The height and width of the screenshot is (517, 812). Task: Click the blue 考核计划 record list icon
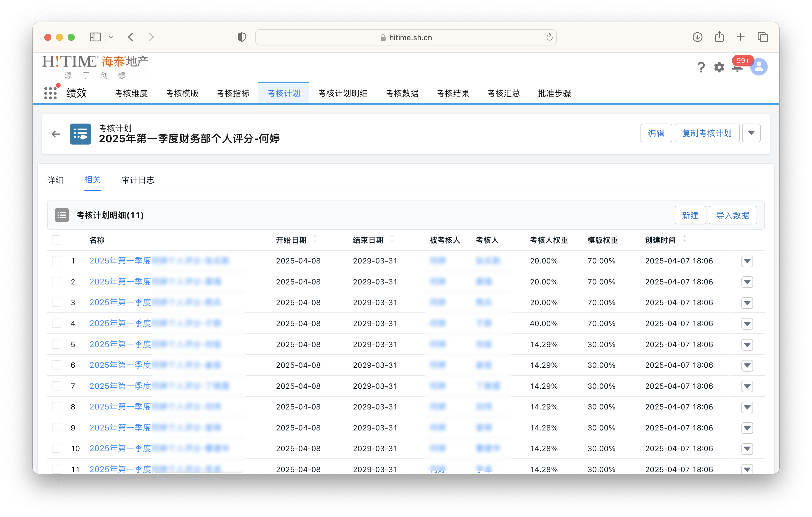click(x=80, y=134)
